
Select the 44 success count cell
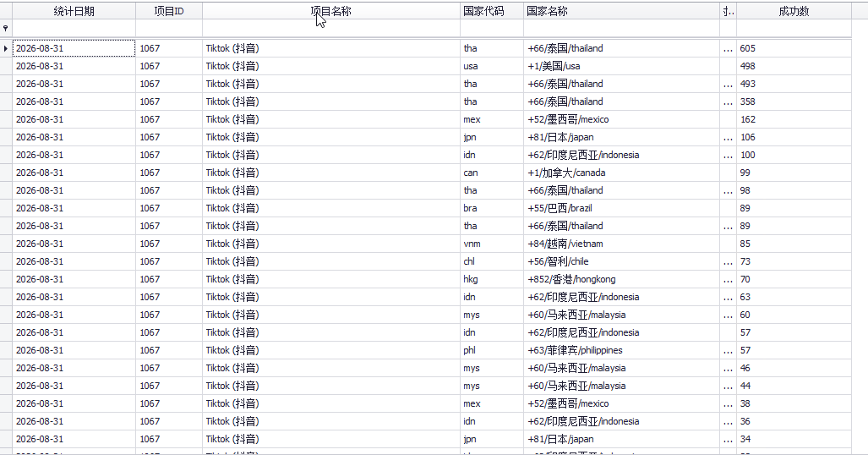pos(794,385)
